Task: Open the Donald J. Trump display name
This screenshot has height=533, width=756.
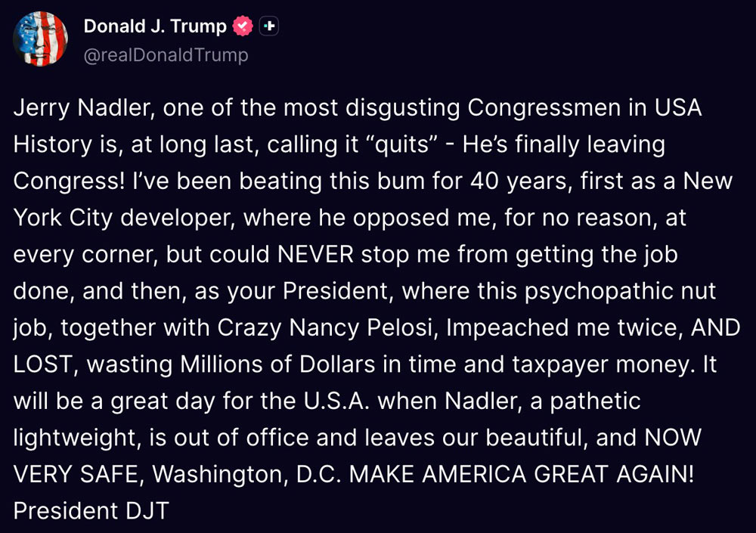Action: pyautogui.click(x=155, y=26)
